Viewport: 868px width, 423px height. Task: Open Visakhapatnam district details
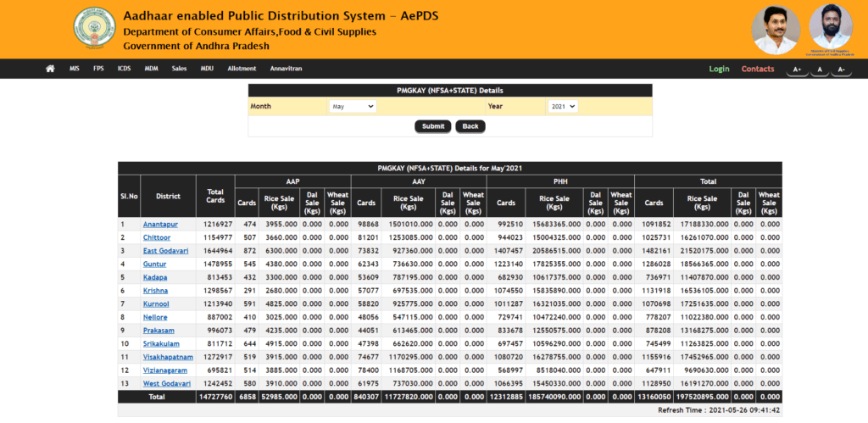[x=169, y=357]
